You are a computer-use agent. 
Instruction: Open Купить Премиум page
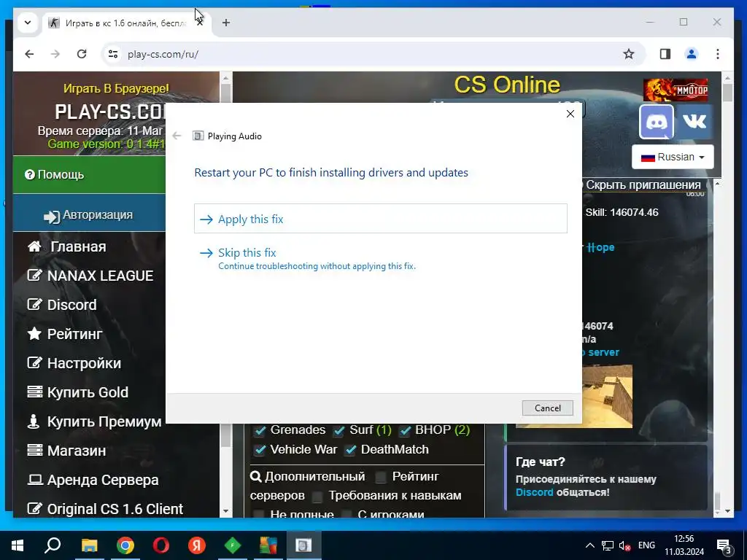94,421
